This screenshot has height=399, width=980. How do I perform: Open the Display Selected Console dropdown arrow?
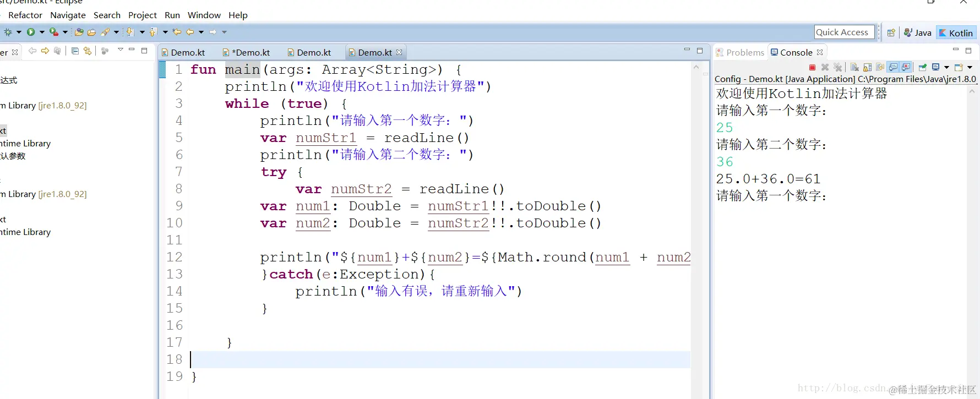coord(946,67)
